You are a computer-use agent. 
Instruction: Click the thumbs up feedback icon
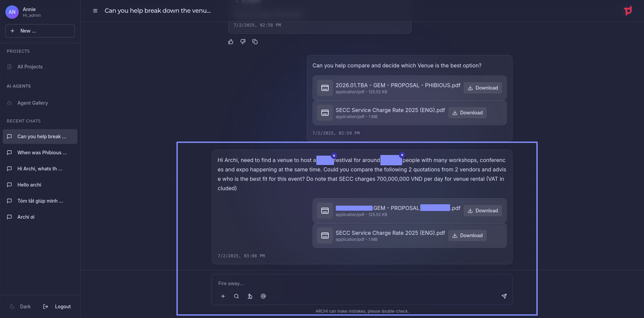point(231,42)
